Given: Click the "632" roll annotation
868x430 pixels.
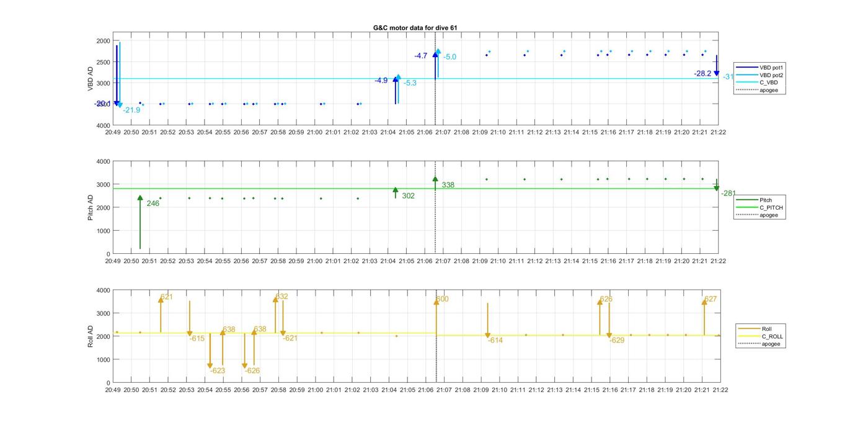Looking at the screenshot, I should tap(281, 297).
